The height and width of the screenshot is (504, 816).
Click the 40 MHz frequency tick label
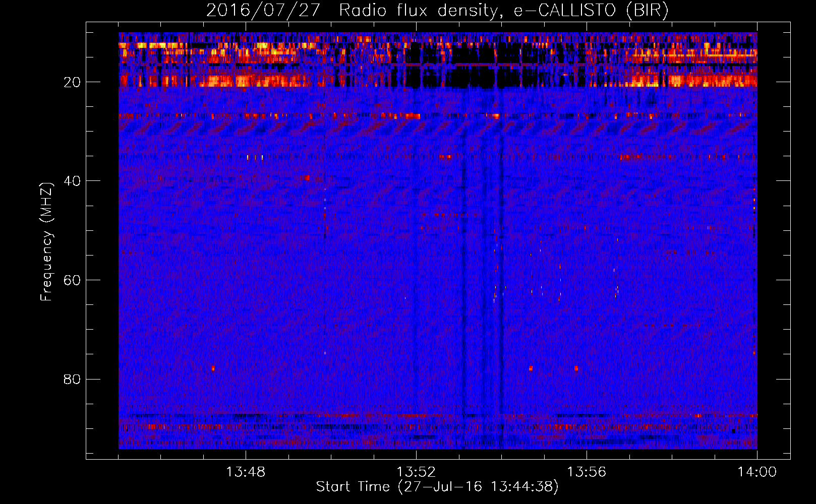coord(72,180)
